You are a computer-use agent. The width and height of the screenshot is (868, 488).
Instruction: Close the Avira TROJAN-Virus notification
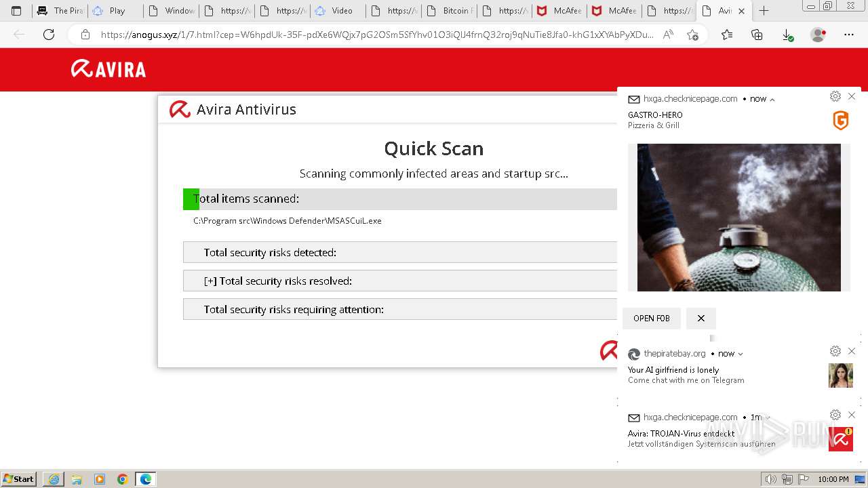click(x=852, y=415)
